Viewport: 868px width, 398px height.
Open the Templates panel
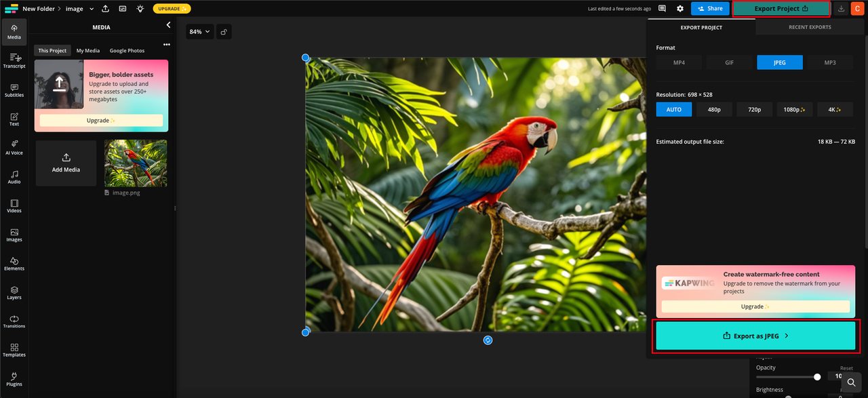(14, 351)
